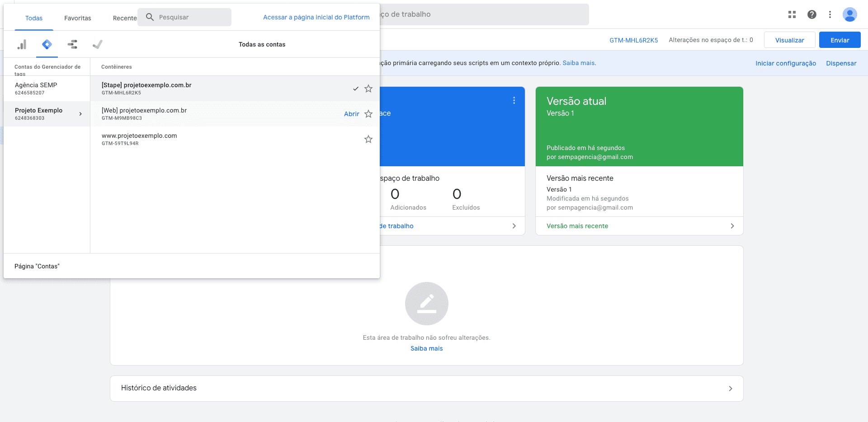Open Página "Contas" at panel bottom

click(37, 266)
